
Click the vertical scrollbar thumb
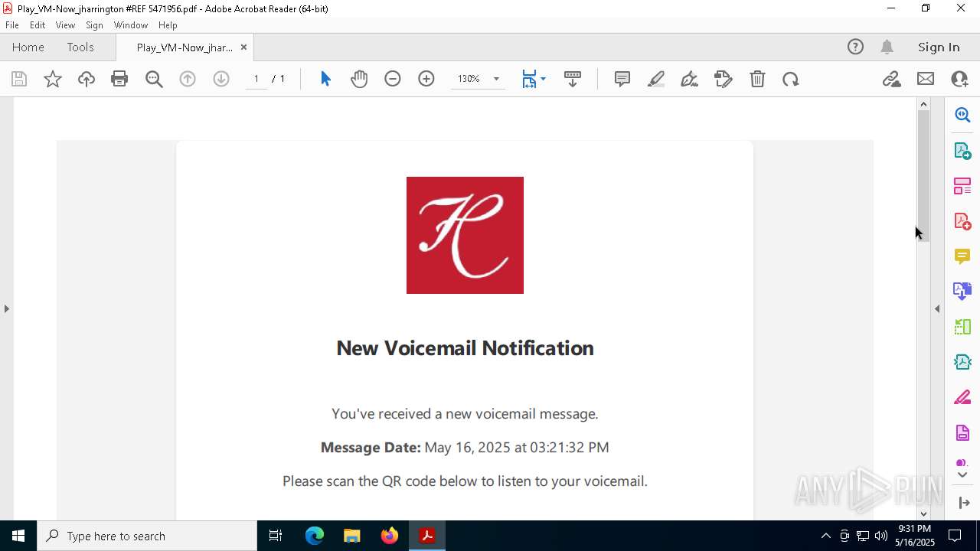click(x=923, y=176)
